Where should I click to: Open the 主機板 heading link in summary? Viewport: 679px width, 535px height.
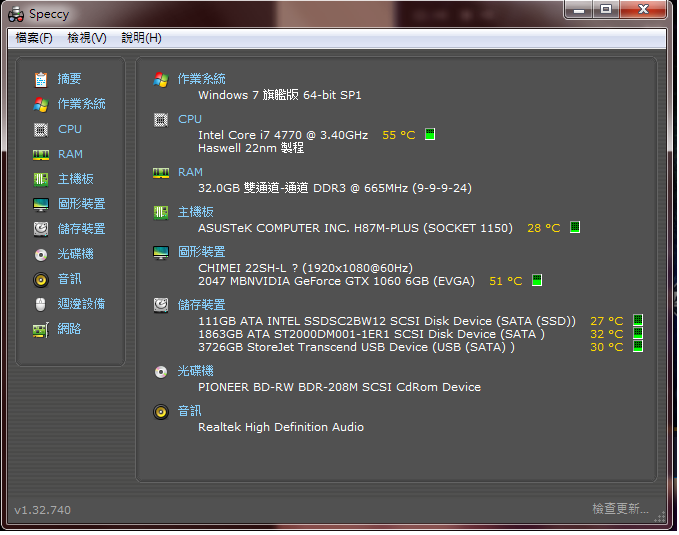pos(195,212)
